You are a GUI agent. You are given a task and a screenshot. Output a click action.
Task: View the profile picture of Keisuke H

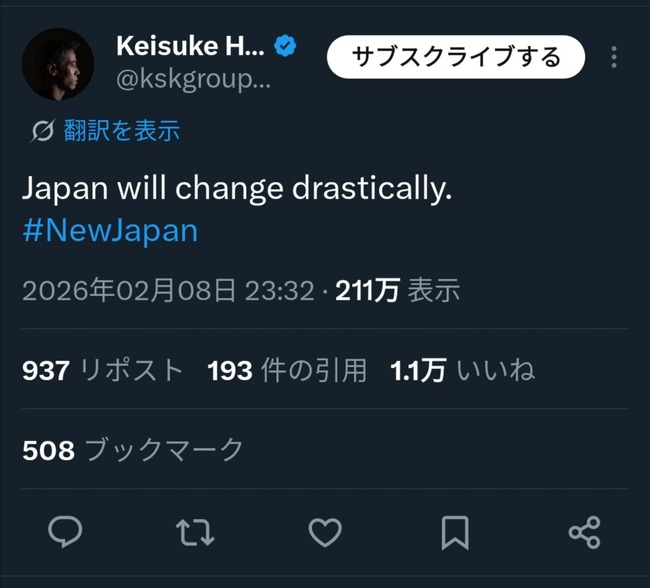[x=58, y=64]
